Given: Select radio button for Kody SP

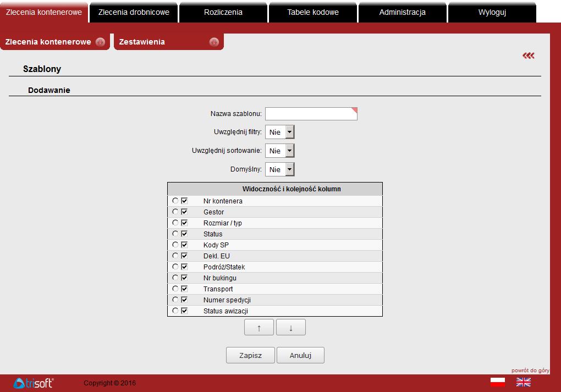Looking at the screenshot, I should point(175,245).
